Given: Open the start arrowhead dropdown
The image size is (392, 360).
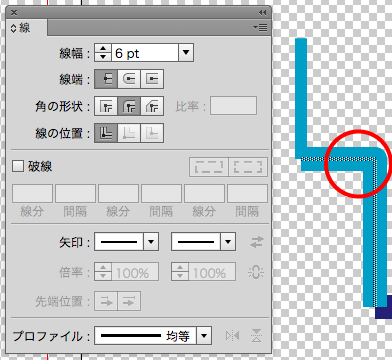Looking at the screenshot, I should point(151,241).
